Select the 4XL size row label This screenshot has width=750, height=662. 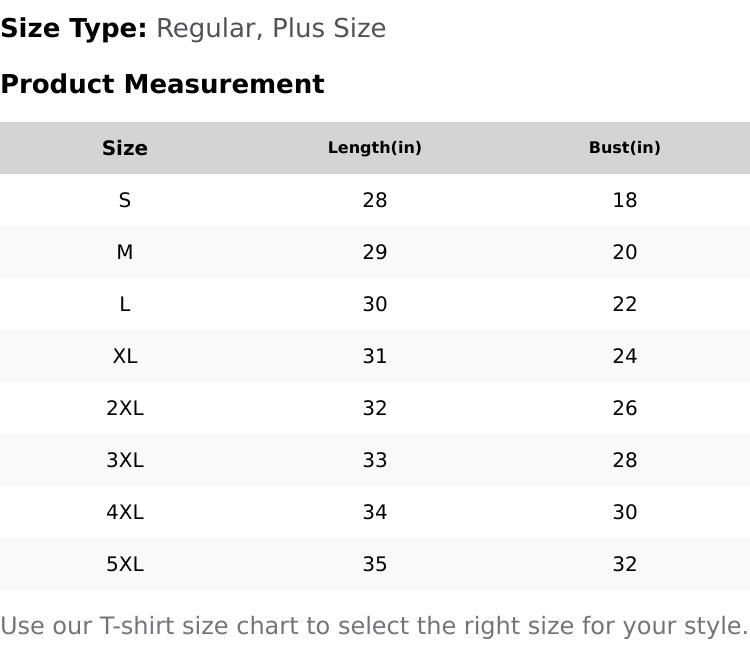coord(125,512)
